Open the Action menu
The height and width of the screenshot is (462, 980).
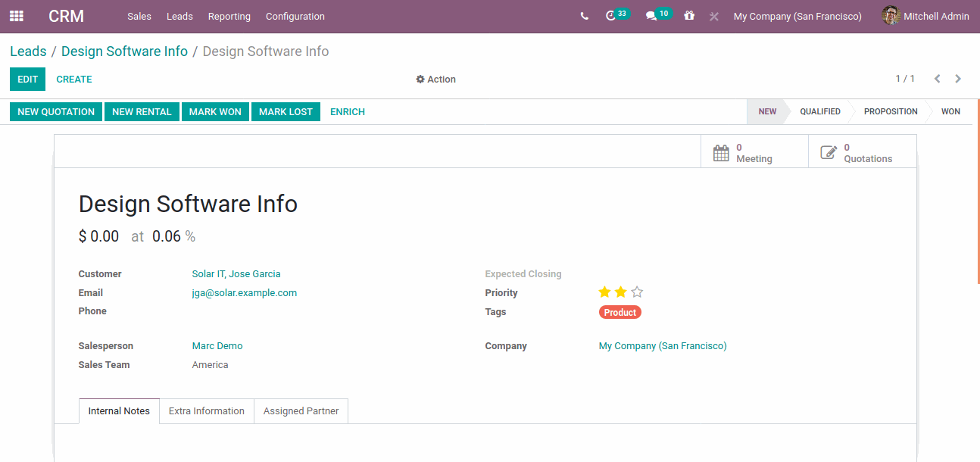[435, 79]
